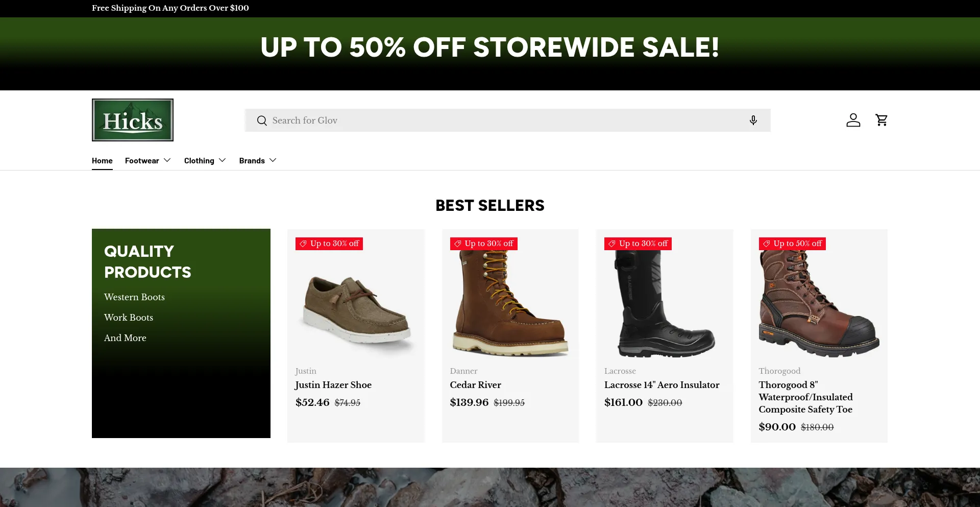Click the Lacrosse boot sale tag
The height and width of the screenshot is (507, 980).
point(638,244)
